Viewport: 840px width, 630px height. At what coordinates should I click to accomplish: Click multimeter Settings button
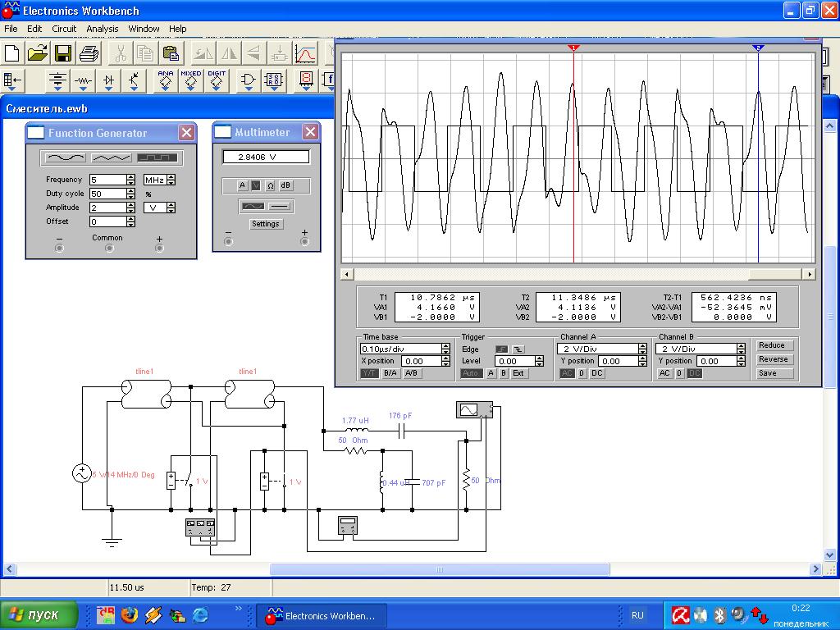(265, 224)
